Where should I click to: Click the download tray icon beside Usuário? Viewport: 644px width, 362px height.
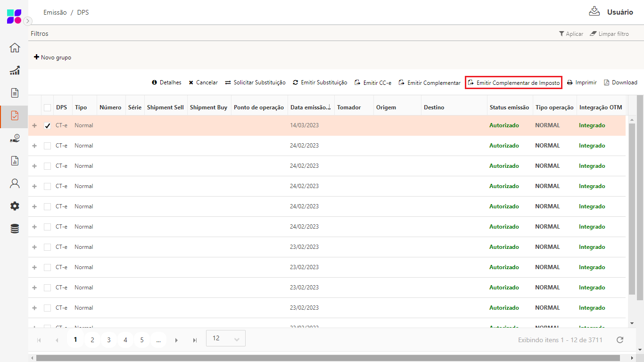pos(594,11)
